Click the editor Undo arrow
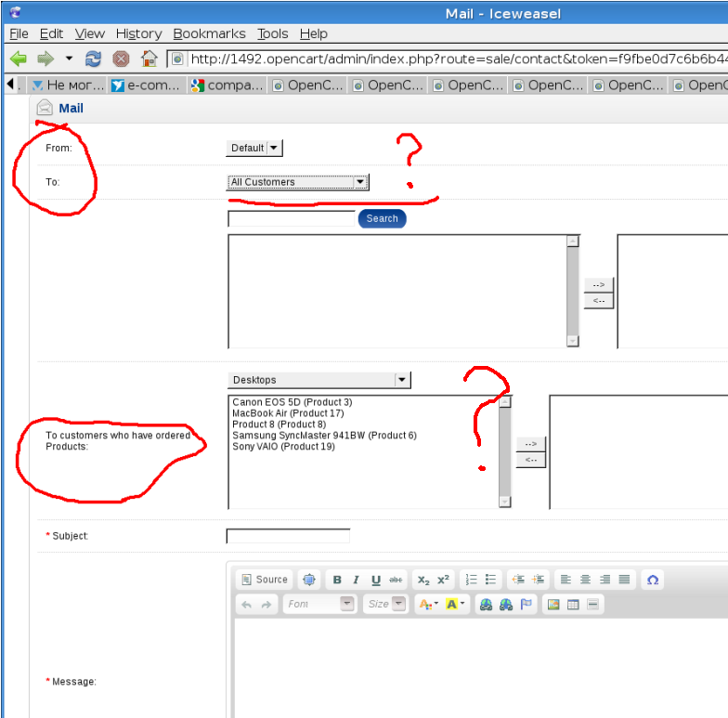The image size is (728, 718). click(x=247, y=604)
